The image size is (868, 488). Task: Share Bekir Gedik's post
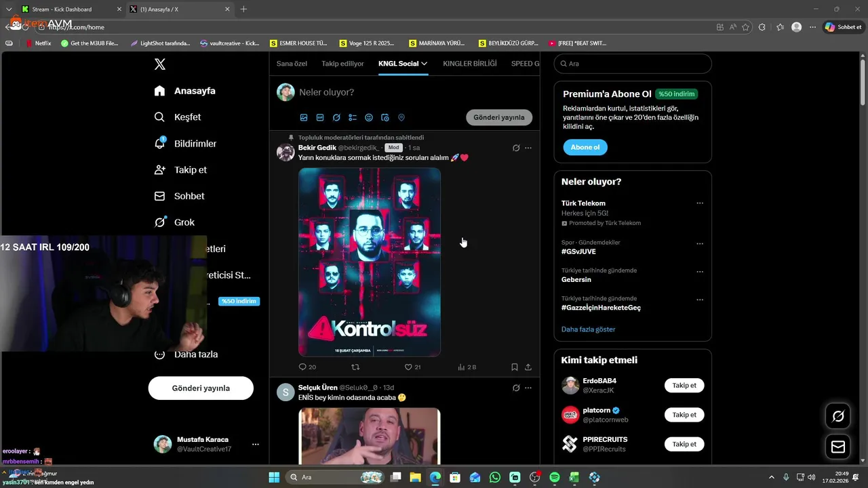click(x=528, y=367)
